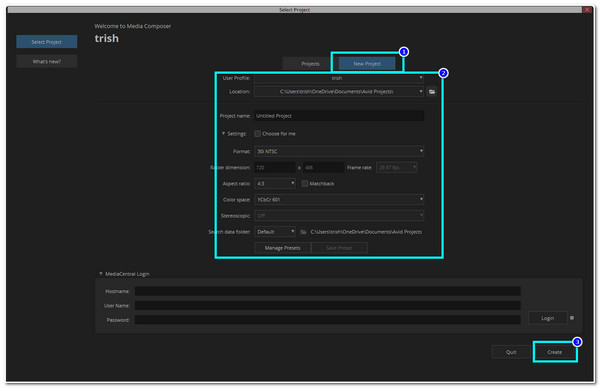Open the Search data folder Default dropdown
The image size is (600, 388).
coord(275,232)
